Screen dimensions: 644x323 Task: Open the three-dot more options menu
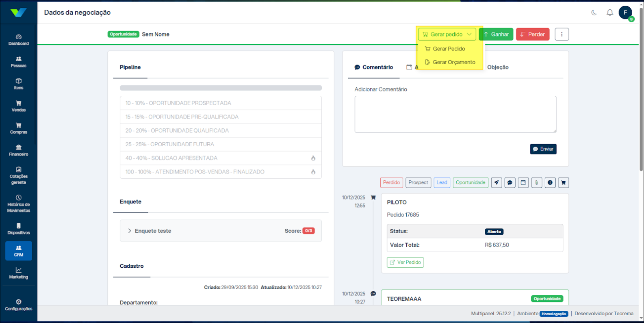pos(562,35)
